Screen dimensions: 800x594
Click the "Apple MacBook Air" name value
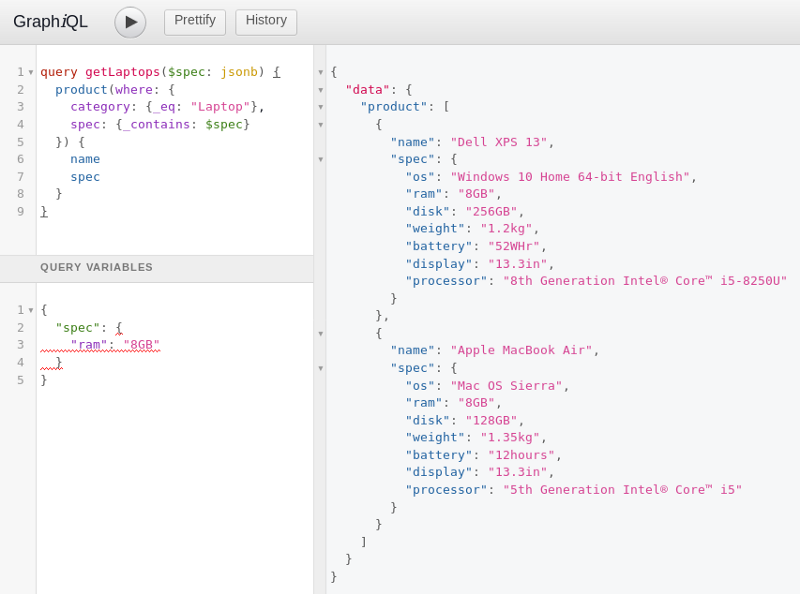(521, 351)
